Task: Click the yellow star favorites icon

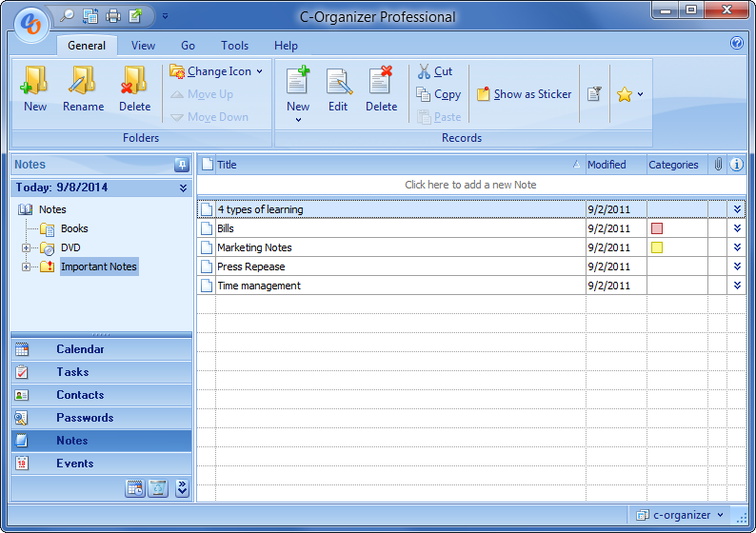Action: [x=625, y=94]
